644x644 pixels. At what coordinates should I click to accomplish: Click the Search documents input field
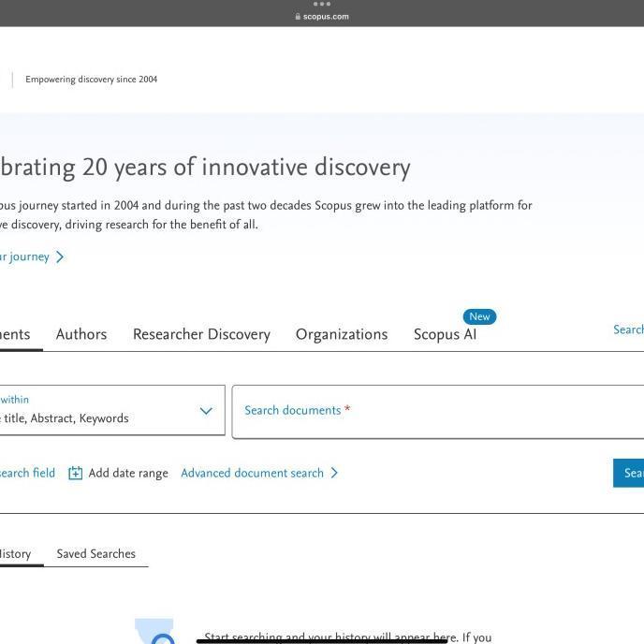point(438,412)
